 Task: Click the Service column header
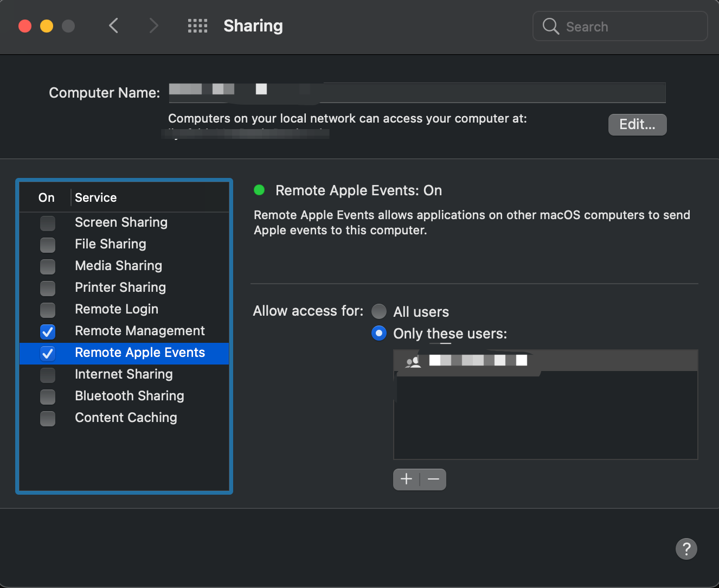click(x=150, y=197)
